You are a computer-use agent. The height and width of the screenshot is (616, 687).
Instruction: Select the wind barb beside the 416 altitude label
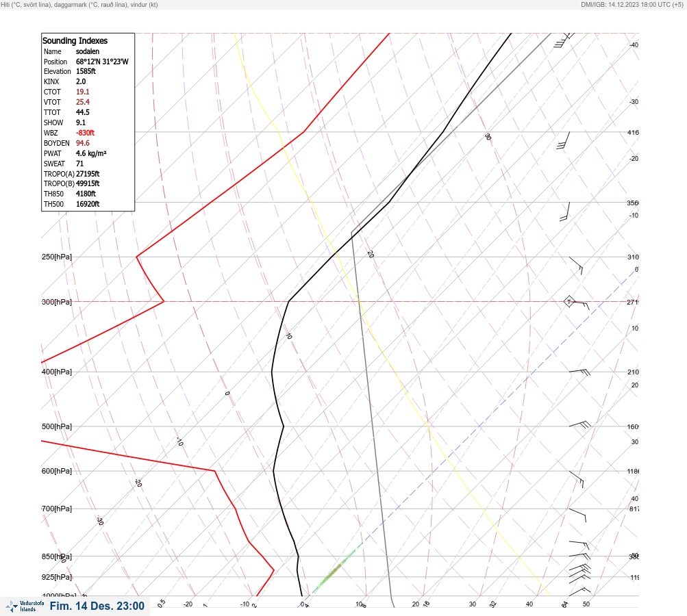[564, 140]
